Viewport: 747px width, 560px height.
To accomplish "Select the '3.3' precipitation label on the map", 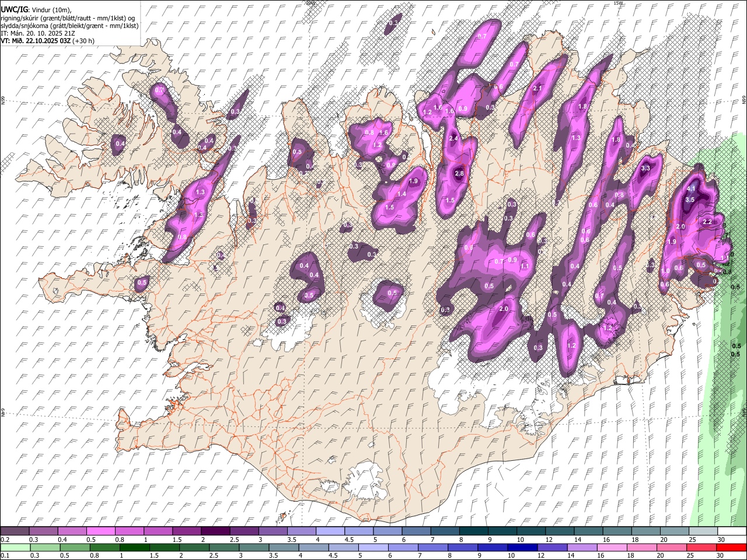I will [645, 169].
